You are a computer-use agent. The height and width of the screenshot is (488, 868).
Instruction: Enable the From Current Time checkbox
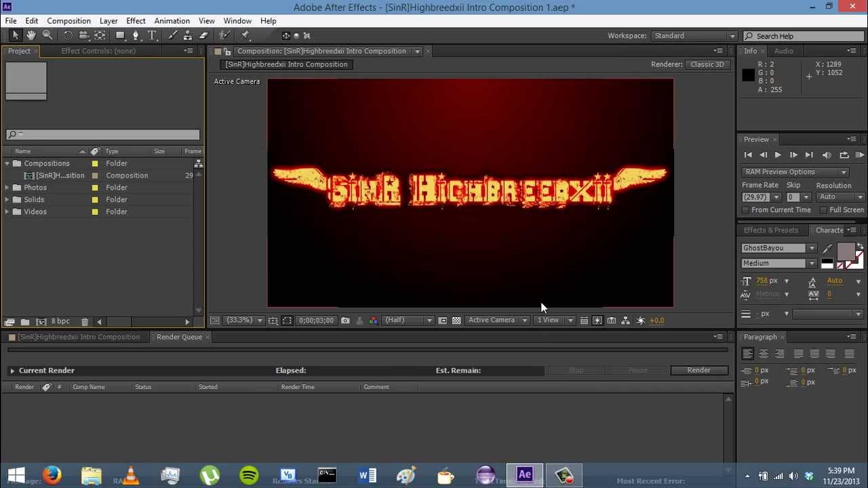pos(746,210)
